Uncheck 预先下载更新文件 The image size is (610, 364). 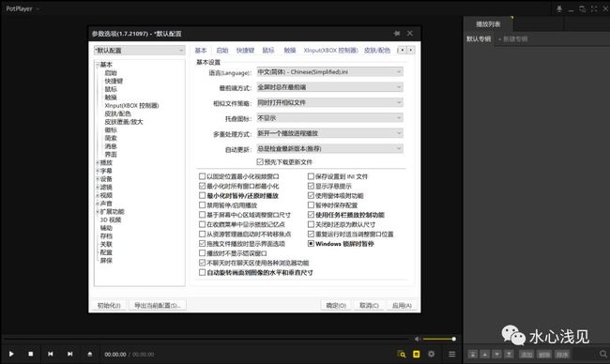point(260,161)
